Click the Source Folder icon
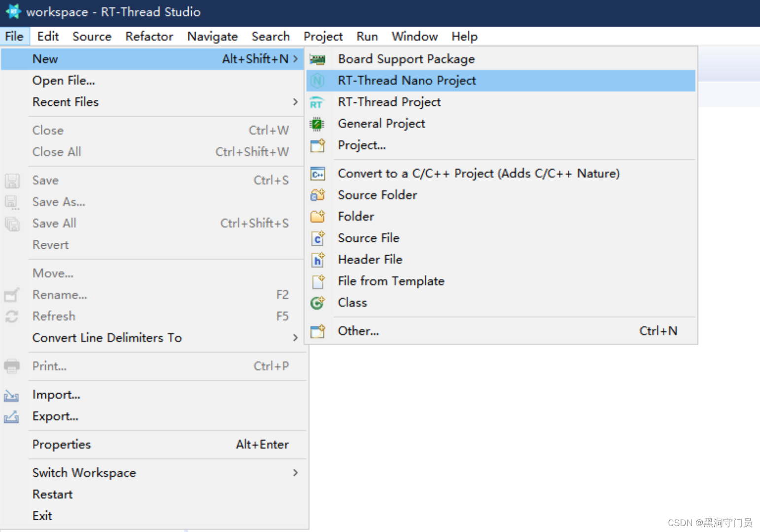 pyautogui.click(x=318, y=195)
